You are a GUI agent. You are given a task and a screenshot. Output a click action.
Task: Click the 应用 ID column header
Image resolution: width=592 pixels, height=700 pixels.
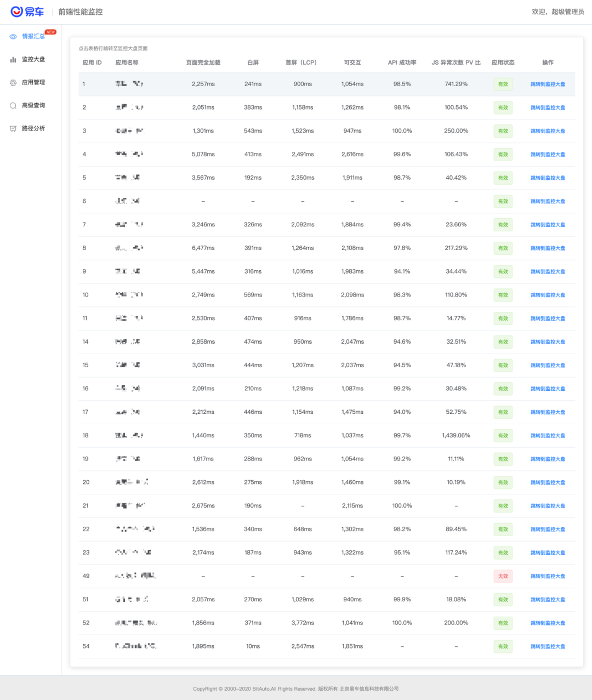coord(92,62)
